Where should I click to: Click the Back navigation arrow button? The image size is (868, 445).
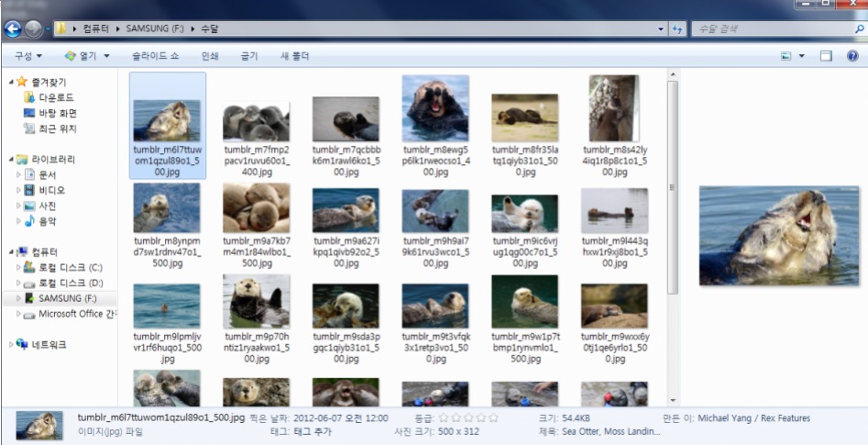point(14,29)
